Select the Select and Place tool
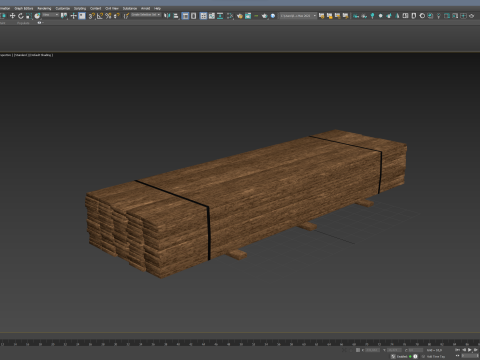The width and height of the screenshot is (480, 360). (37, 16)
